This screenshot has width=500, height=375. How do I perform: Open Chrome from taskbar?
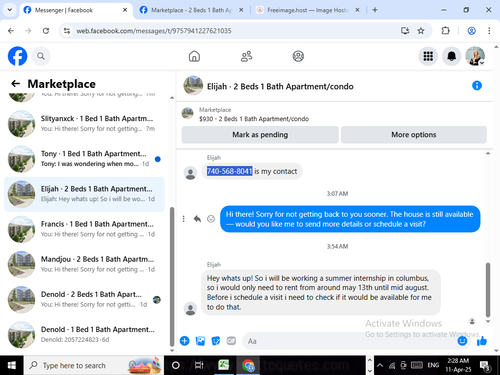(248, 365)
